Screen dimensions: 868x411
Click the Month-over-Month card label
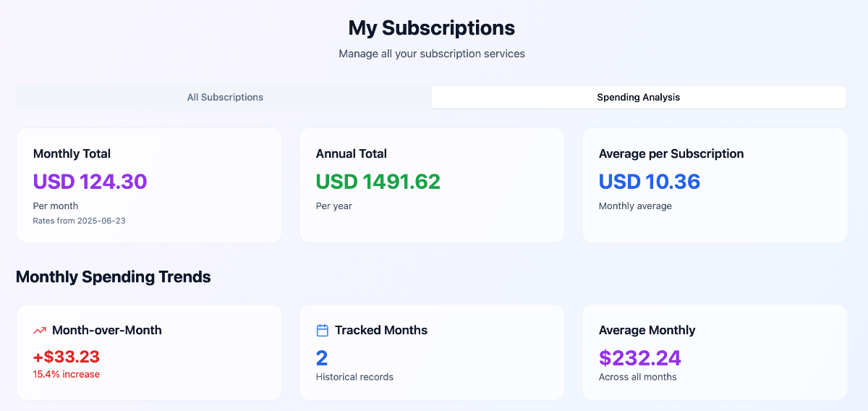[x=107, y=330]
